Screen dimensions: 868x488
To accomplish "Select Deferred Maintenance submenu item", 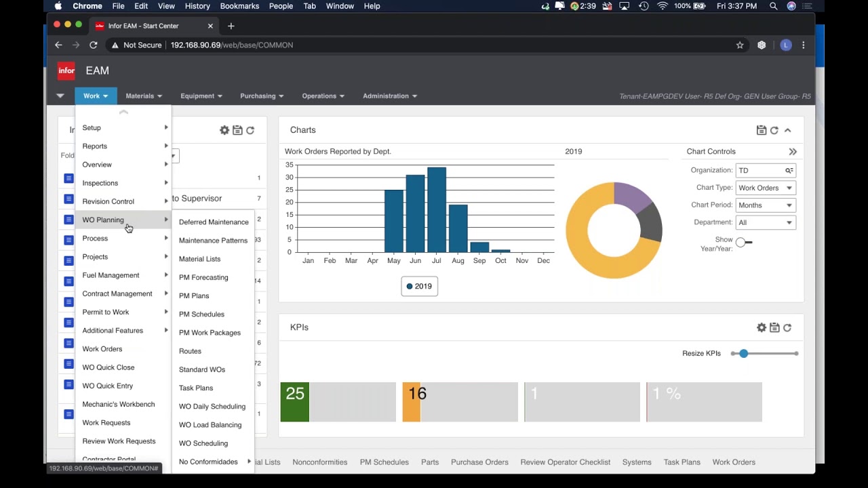I will [214, 222].
